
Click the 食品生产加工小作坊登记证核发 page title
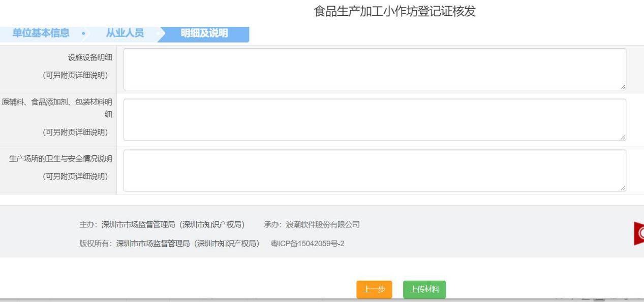[x=395, y=12]
